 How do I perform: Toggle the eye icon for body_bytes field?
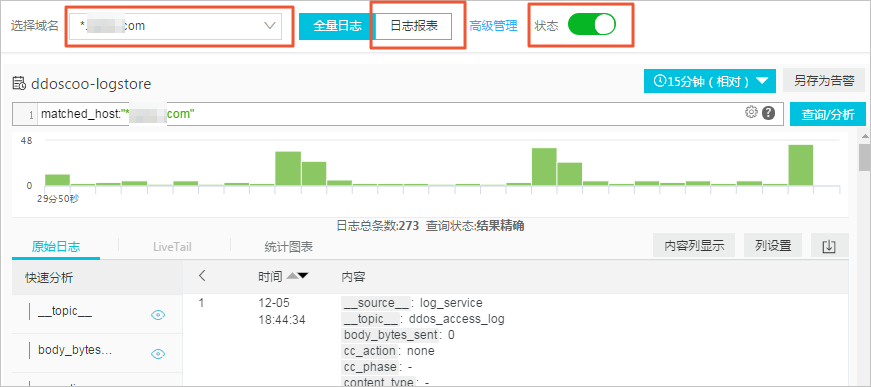158,353
